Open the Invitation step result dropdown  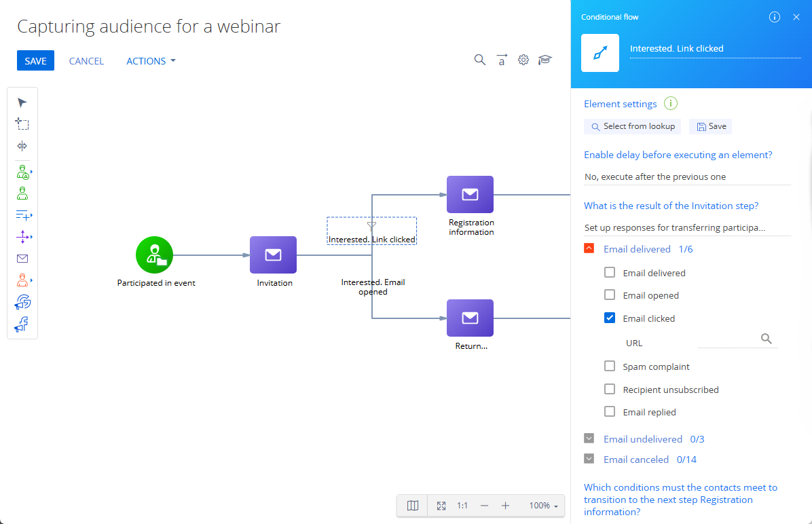pos(687,228)
